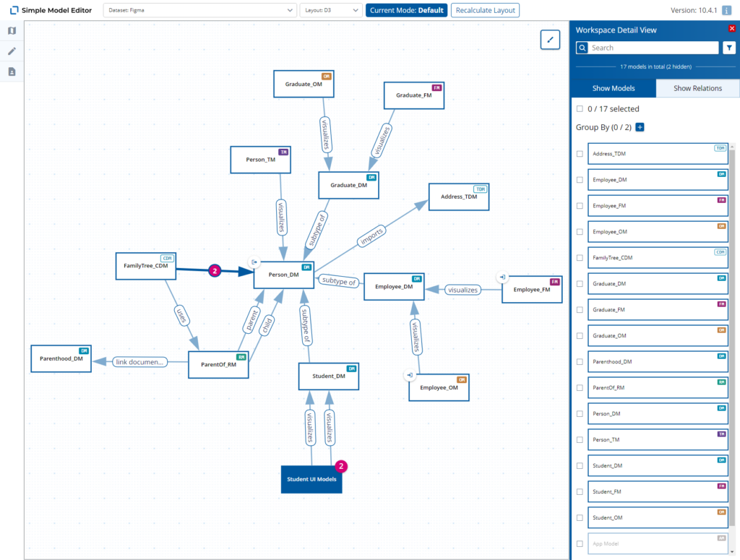
Task: Click the imports relation label
Action: click(372, 236)
